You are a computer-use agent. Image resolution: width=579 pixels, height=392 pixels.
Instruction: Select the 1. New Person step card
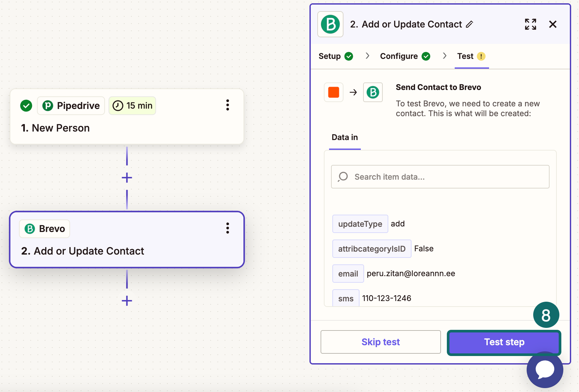click(127, 116)
